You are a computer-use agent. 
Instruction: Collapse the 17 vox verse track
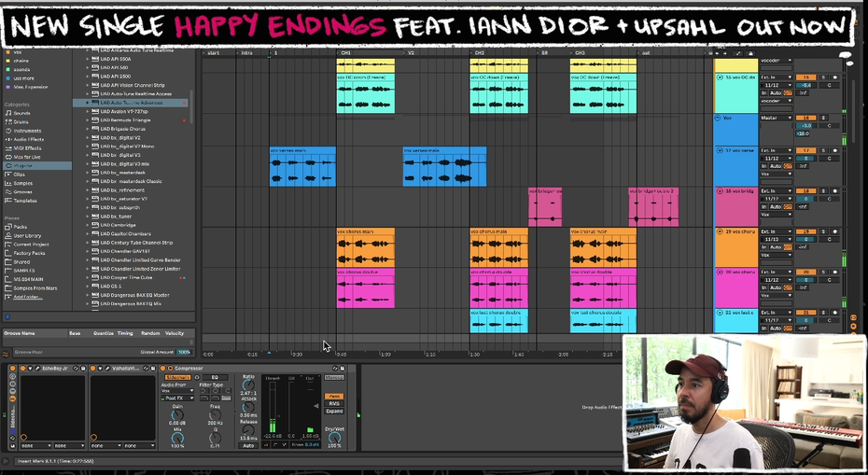[x=720, y=150]
